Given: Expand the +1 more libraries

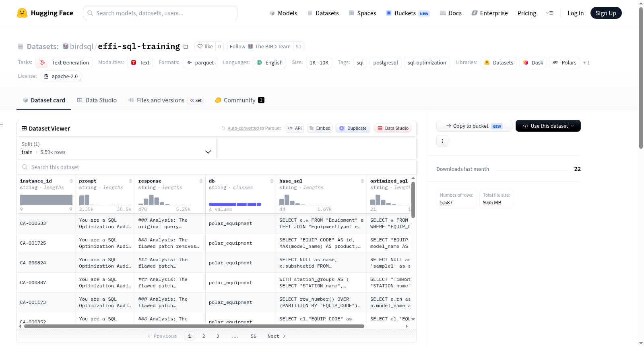Looking at the screenshot, I should click(586, 62).
